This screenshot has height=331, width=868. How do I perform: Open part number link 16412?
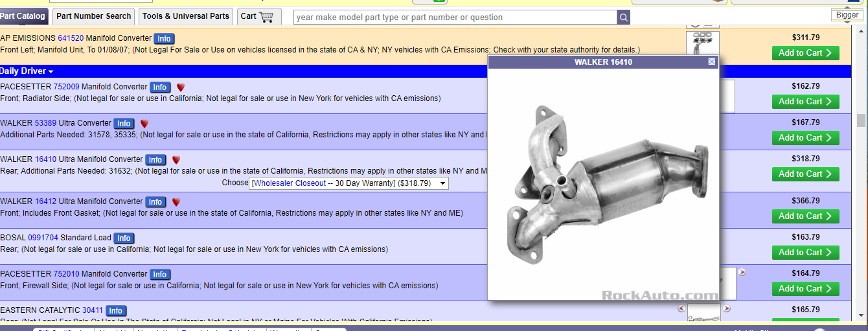pos(46,201)
